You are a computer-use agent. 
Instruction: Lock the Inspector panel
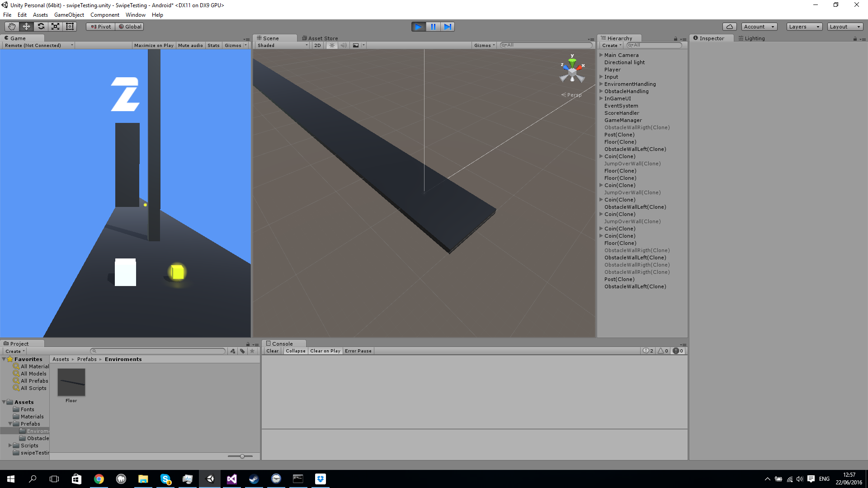pos(855,39)
